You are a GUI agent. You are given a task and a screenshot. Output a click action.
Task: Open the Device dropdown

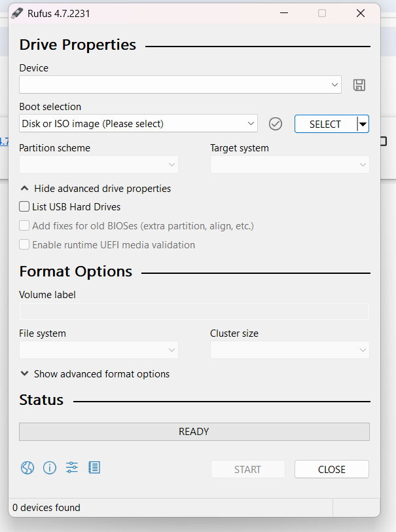click(x=180, y=85)
